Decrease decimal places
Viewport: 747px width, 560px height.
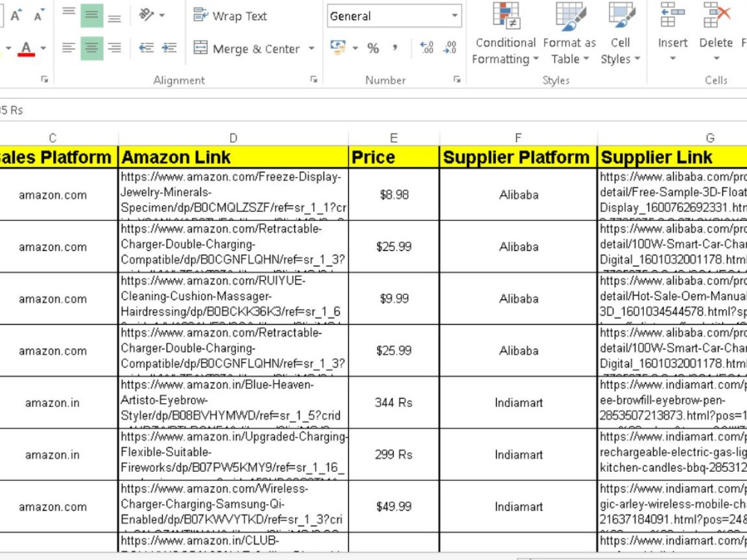[x=449, y=47]
